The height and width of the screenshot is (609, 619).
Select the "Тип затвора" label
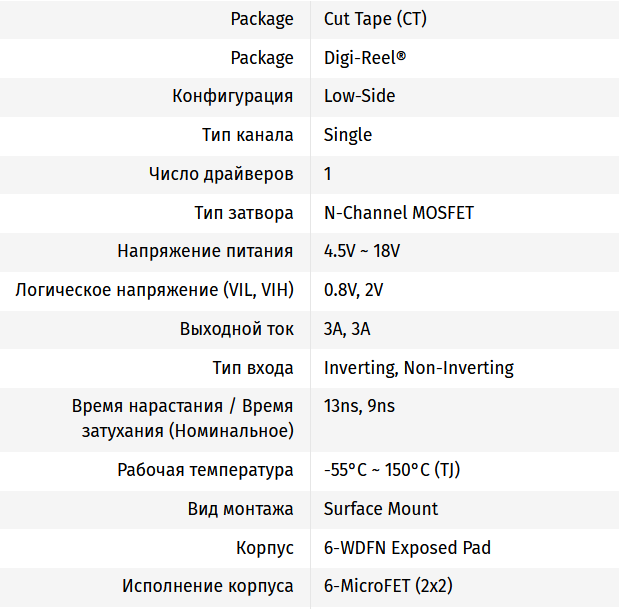[244, 213]
